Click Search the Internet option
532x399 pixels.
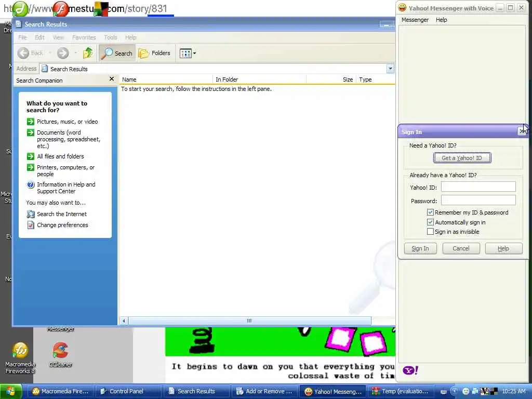pos(62,214)
